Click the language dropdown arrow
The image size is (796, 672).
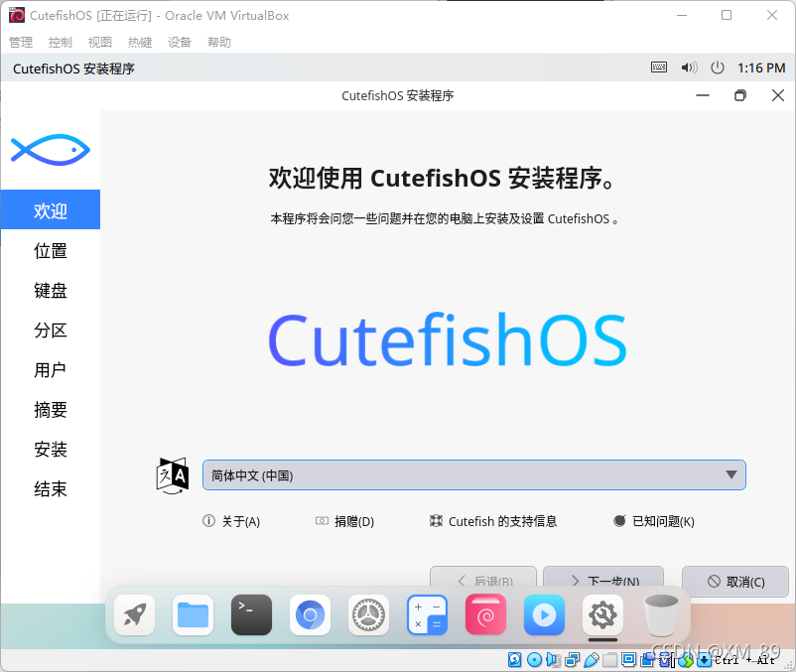(x=731, y=475)
